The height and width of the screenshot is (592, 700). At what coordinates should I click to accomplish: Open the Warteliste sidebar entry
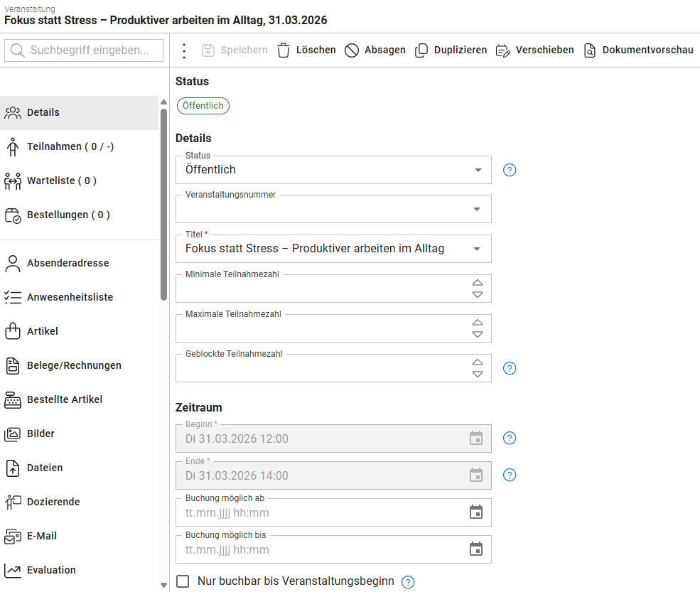point(61,181)
